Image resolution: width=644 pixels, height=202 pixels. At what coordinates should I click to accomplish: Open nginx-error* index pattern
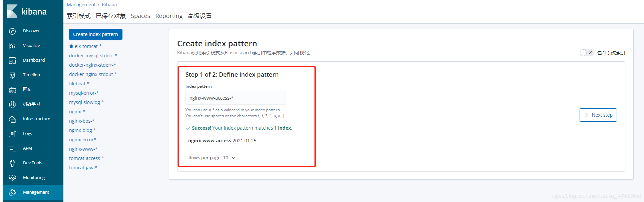point(82,140)
